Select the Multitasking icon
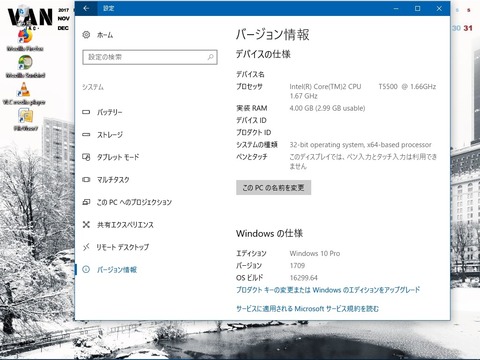 pos(86,180)
